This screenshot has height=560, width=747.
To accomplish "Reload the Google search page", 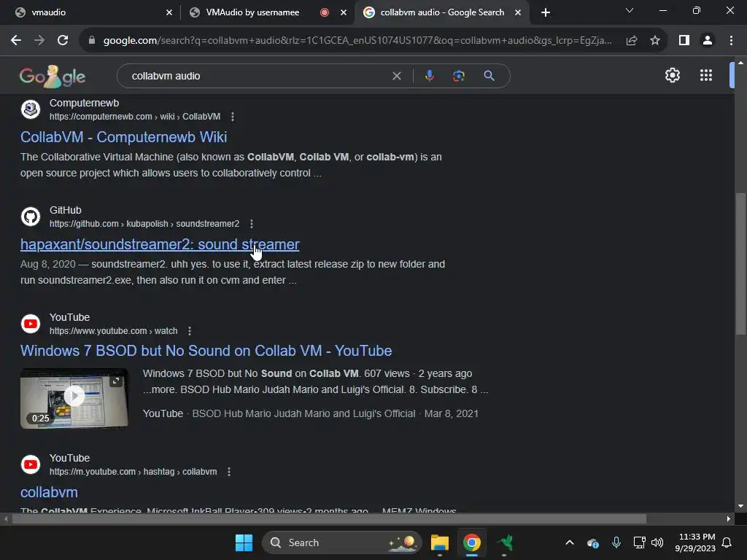I will coord(63,41).
